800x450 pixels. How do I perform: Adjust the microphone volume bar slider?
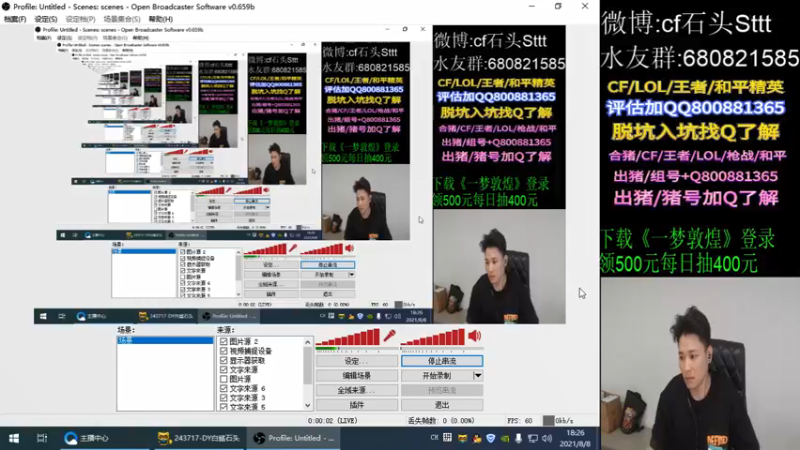(x=348, y=337)
